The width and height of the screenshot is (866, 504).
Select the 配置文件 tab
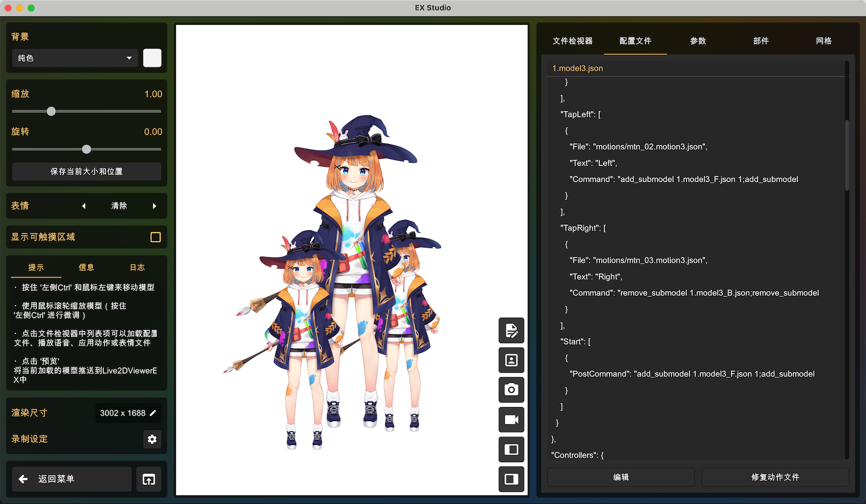click(635, 41)
